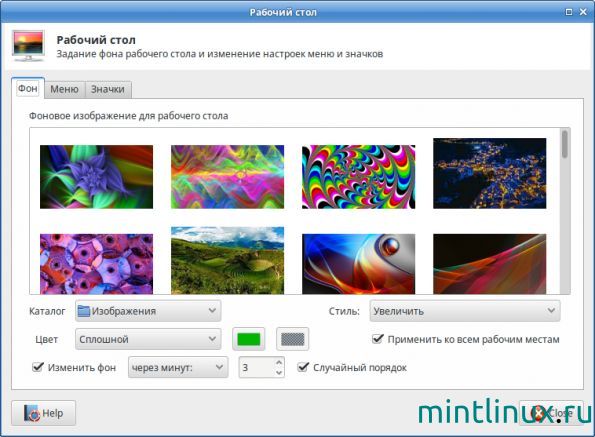The height and width of the screenshot is (437, 595).
Task: Click the Help button
Action: click(44, 413)
